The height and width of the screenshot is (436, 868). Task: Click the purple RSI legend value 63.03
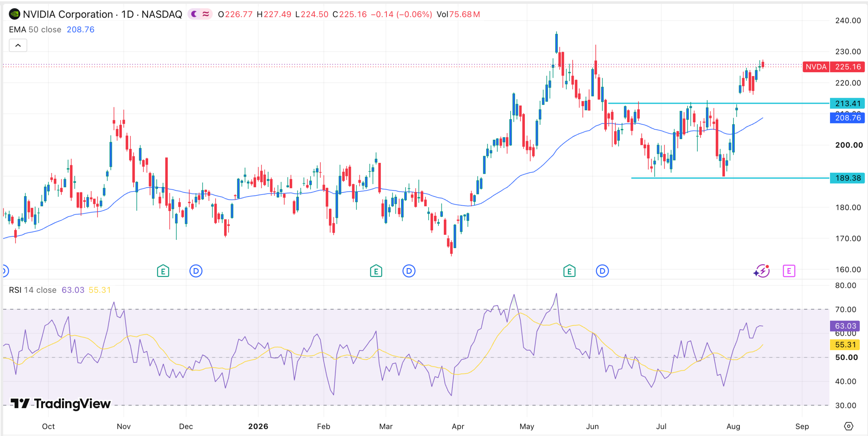(x=73, y=290)
